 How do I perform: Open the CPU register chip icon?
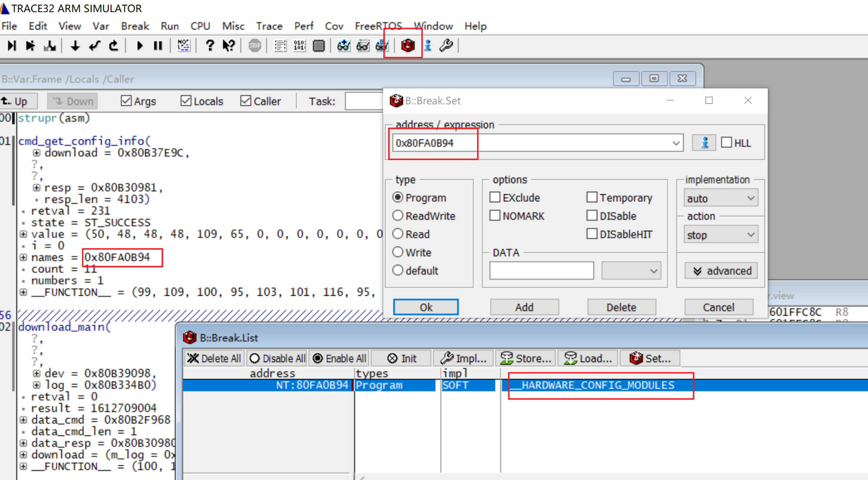click(x=319, y=46)
